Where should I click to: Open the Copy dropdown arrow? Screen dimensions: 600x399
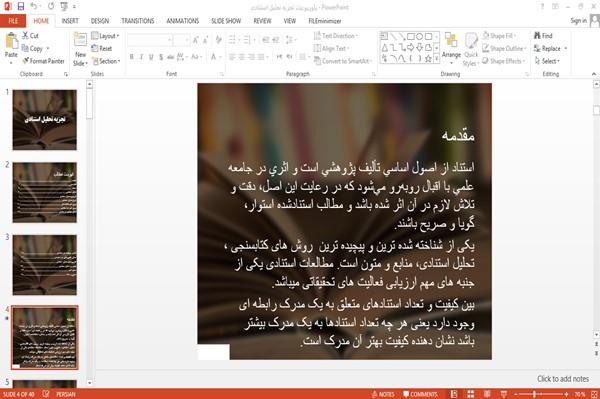(x=48, y=49)
